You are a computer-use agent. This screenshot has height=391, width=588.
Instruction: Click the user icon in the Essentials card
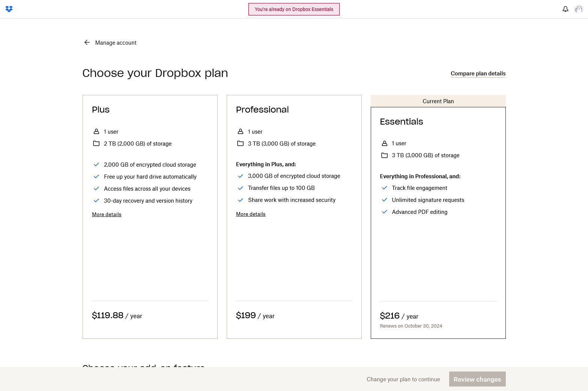(385, 143)
